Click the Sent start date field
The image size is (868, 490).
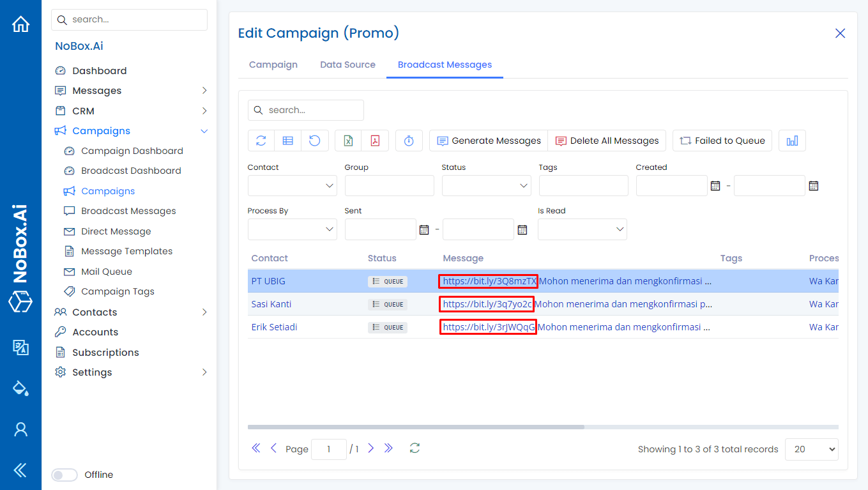(x=380, y=229)
